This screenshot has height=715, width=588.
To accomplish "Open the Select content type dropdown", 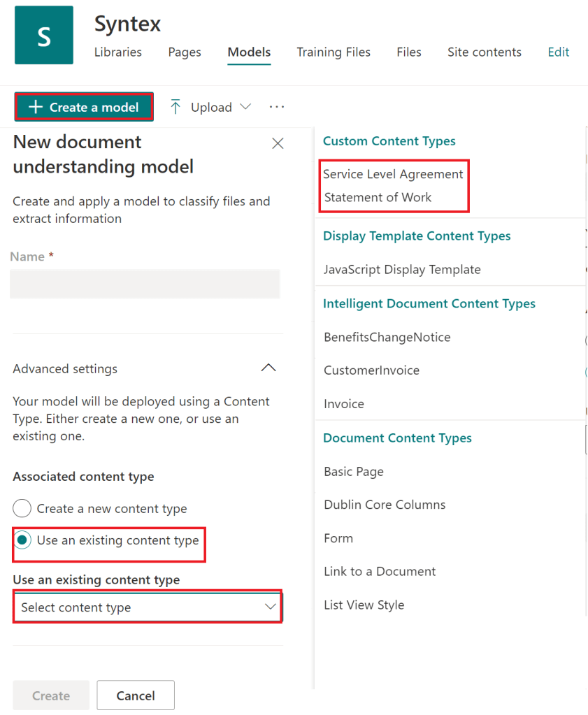I will [148, 607].
